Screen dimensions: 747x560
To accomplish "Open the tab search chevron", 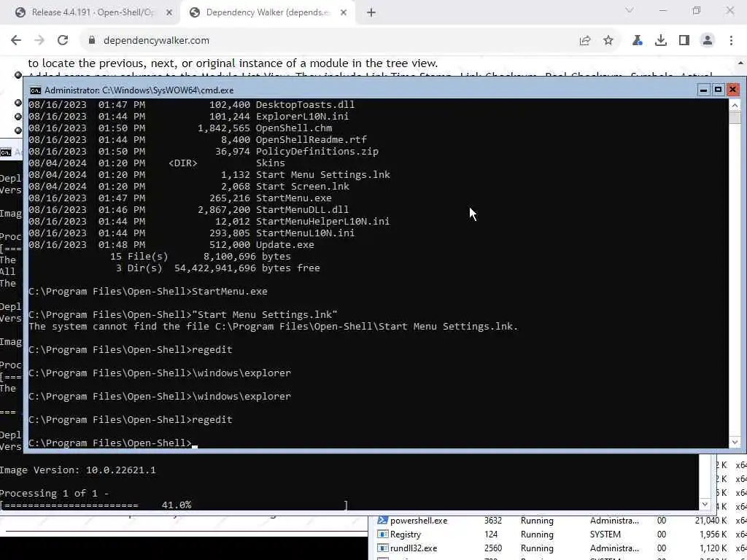I will click(630, 10).
